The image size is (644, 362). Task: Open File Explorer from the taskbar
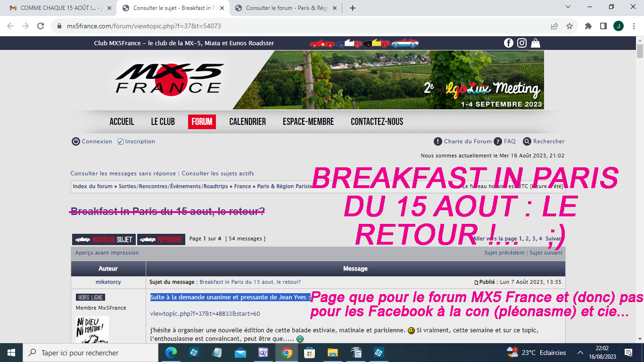333,353
